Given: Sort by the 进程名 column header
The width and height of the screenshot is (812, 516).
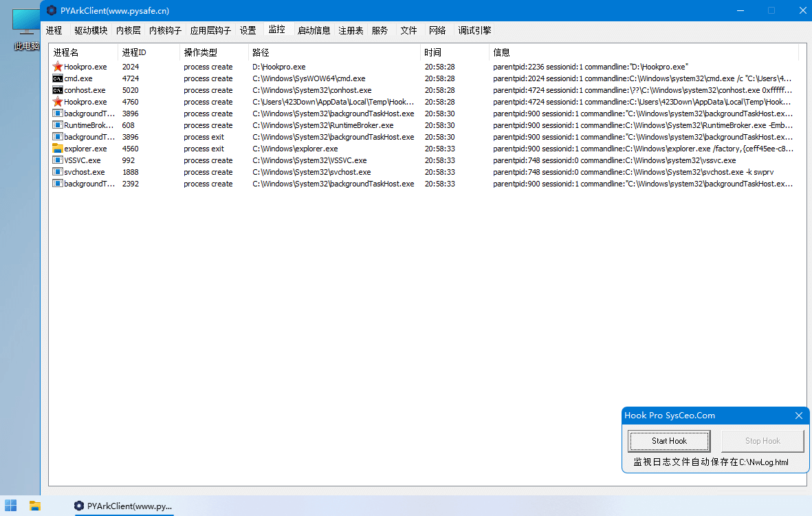Looking at the screenshot, I should [x=83, y=52].
